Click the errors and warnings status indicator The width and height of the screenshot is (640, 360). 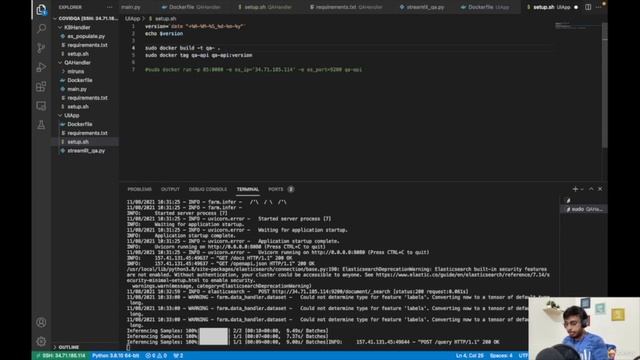(x=156, y=356)
